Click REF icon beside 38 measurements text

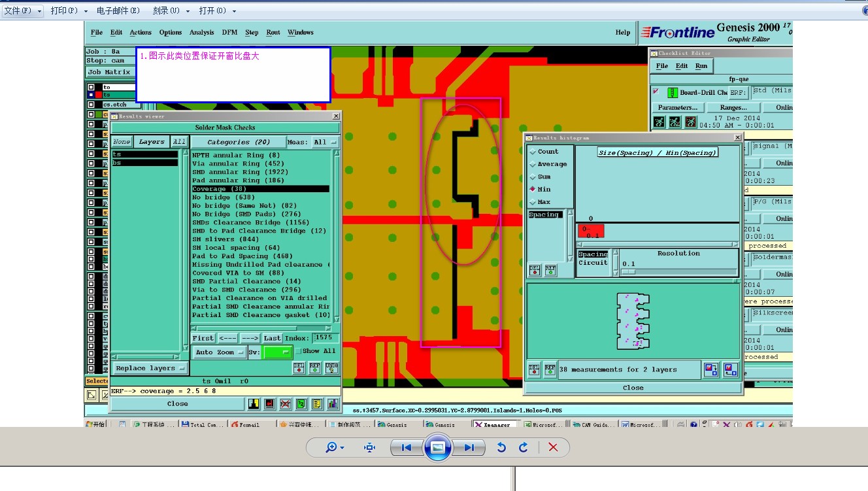click(550, 369)
